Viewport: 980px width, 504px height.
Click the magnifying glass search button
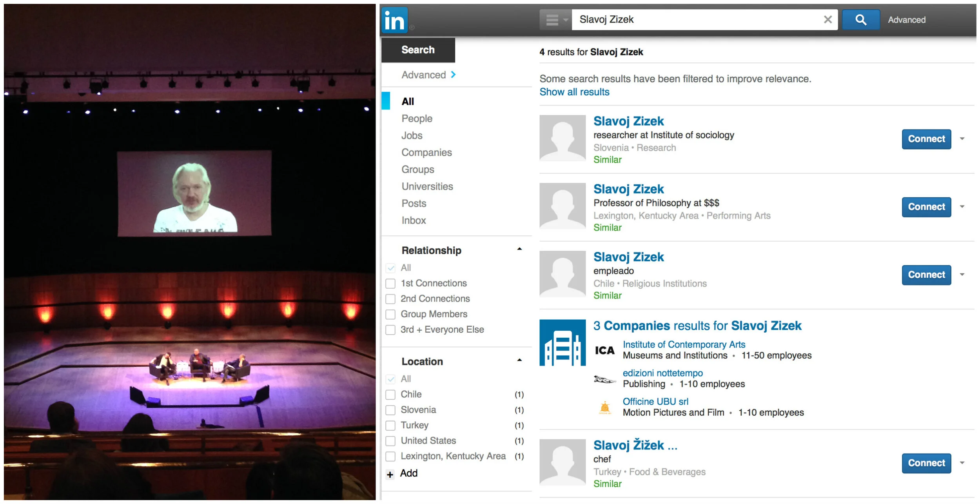click(x=861, y=20)
